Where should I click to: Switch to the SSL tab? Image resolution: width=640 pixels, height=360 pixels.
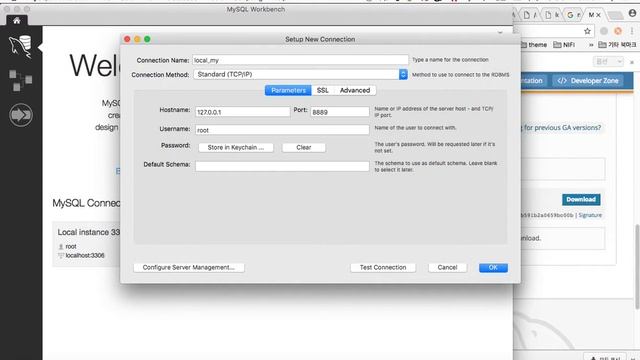pos(322,90)
